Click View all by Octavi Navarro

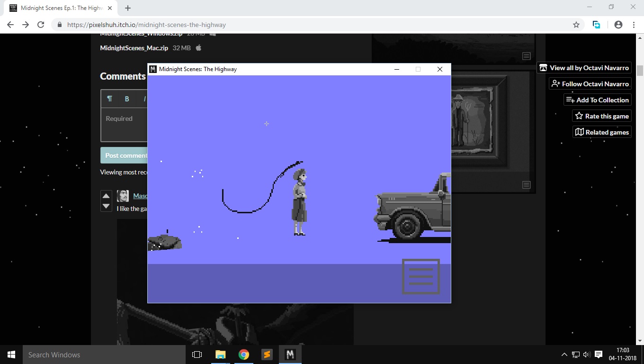584,68
